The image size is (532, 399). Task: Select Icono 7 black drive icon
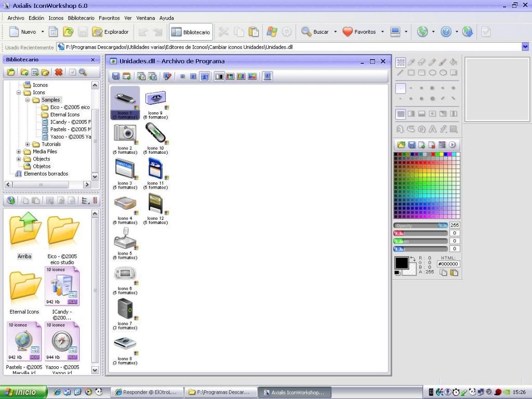coord(125,314)
